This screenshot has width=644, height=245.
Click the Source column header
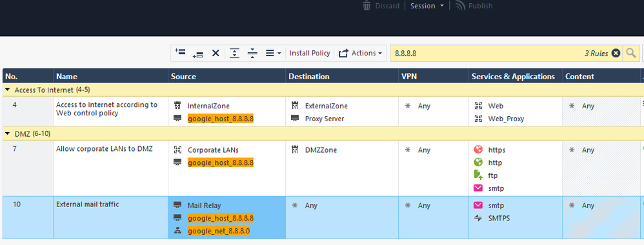click(226, 76)
